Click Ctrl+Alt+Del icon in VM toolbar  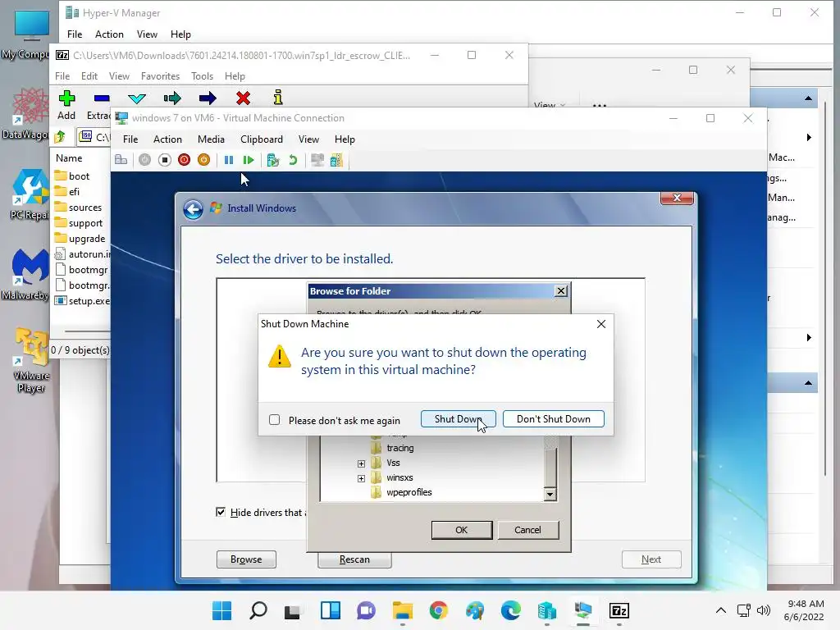121,160
